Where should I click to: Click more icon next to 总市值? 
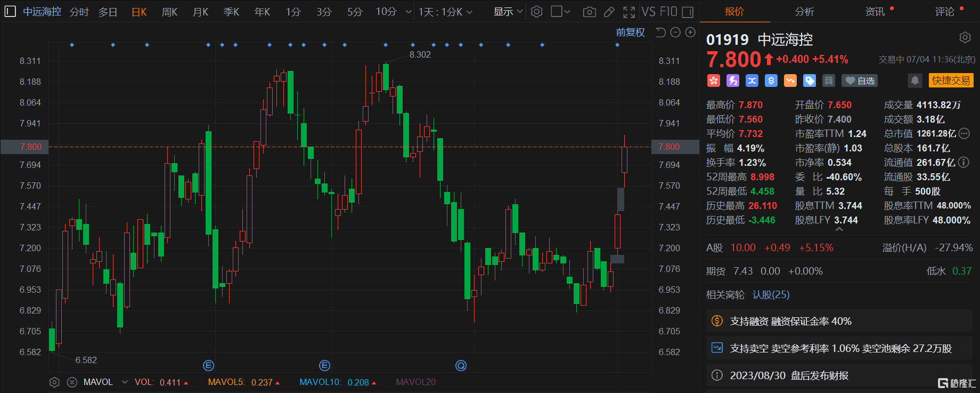pyautogui.click(x=964, y=133)
